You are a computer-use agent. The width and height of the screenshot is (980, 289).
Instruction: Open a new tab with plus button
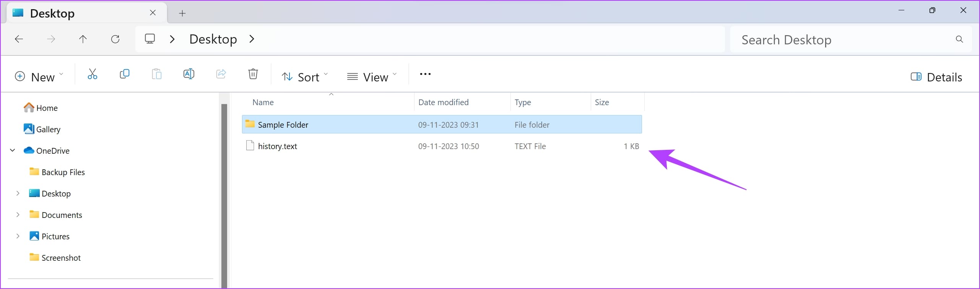[182, 13]
